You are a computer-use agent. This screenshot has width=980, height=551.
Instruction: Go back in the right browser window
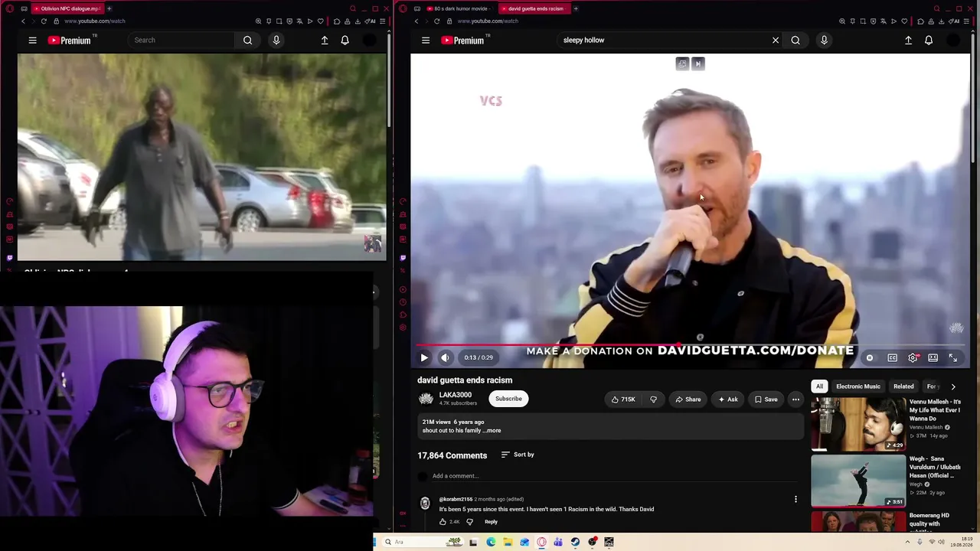point(416,21)
